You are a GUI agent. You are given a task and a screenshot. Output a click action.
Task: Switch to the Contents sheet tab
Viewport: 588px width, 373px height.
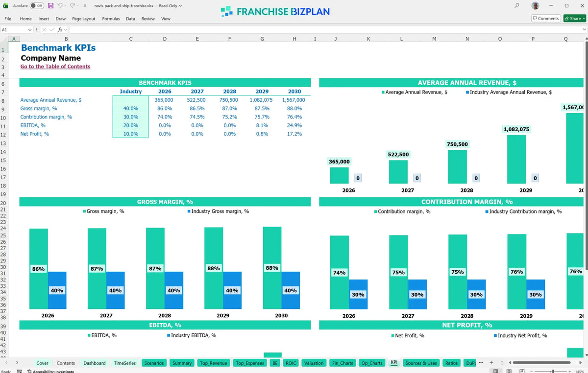[x=66, y=363]
